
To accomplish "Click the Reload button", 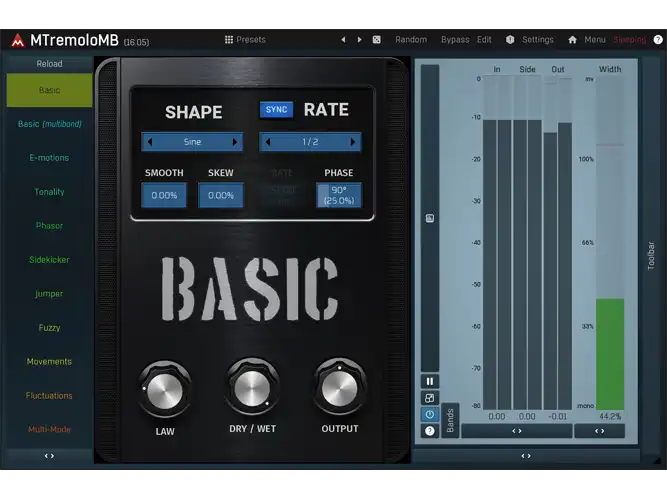I will tap(49, 64).
